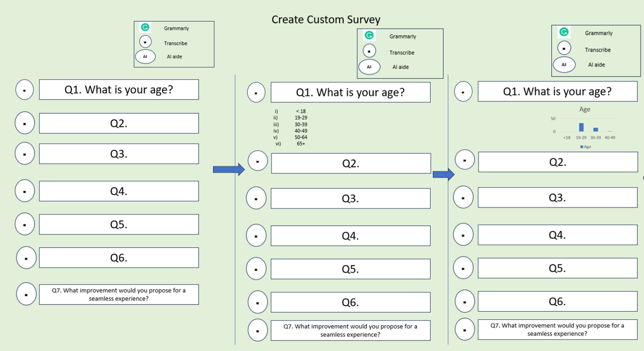Select the circle beside Q2 in the age-chart panel
Screen dimensions: 644x351
point(465,160)
